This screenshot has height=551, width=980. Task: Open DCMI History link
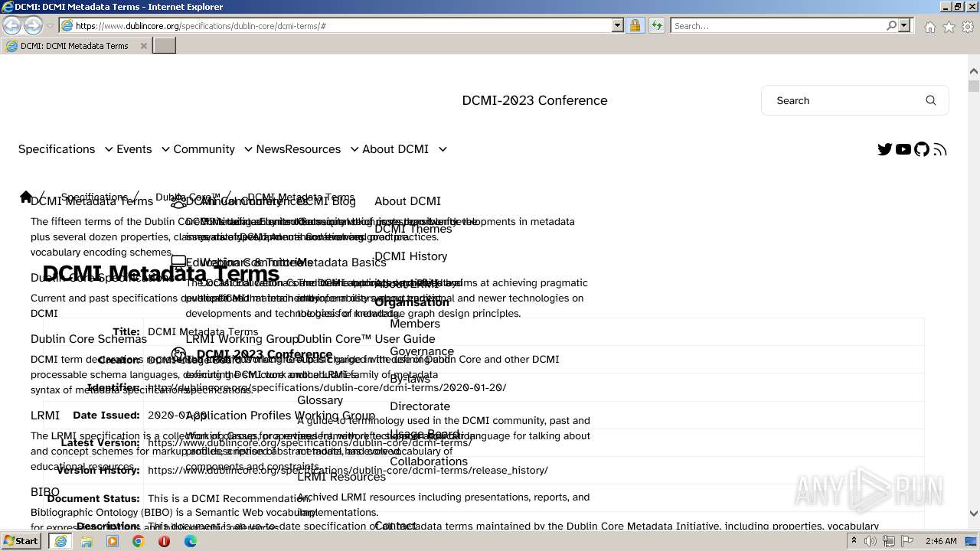tap(410, 256)
